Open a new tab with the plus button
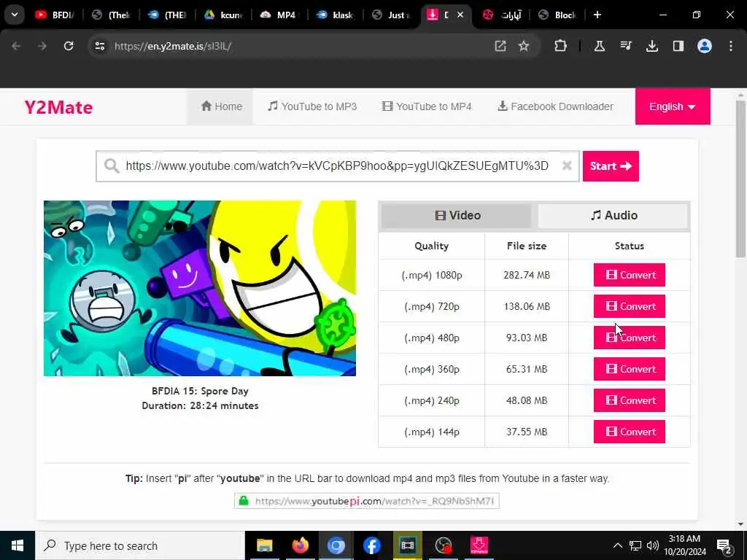Screen dimensions: 747x560 597,15
